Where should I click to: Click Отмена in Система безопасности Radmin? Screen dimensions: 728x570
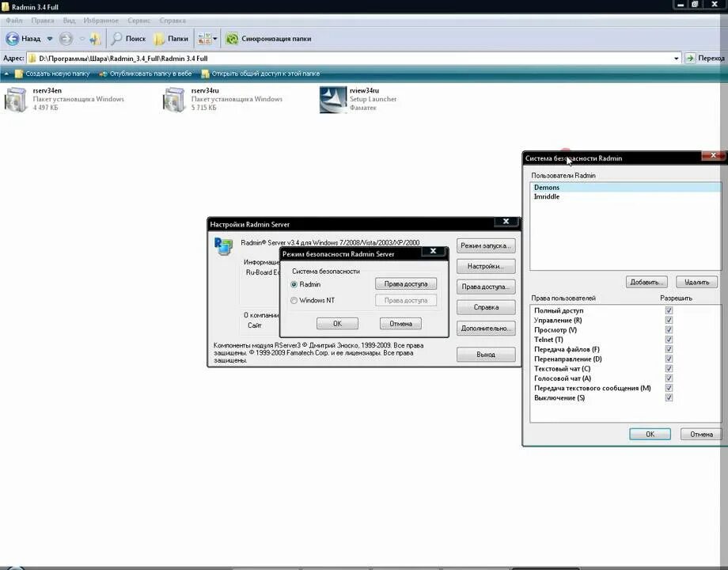[701, 434]
